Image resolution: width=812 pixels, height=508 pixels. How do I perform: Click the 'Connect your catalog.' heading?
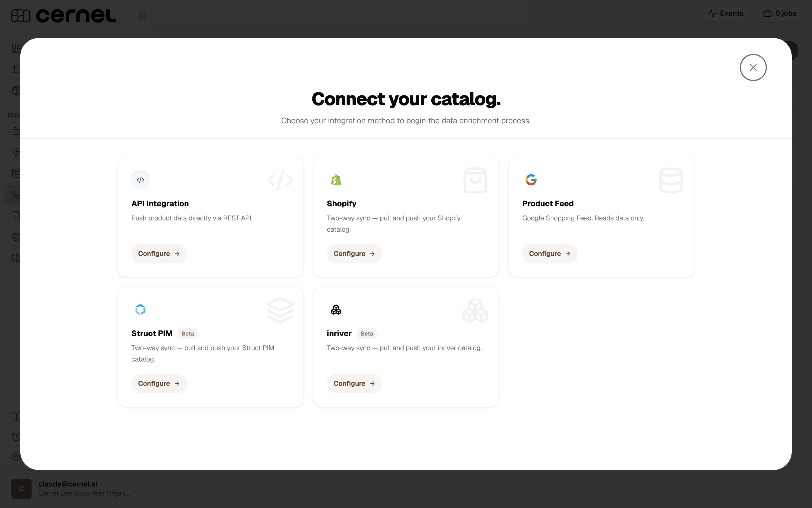406,99
